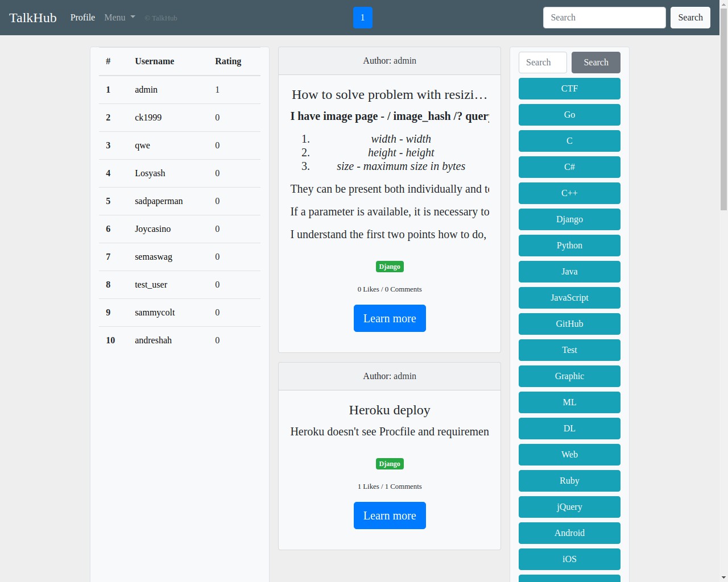This screenshot has height=582, width=728.
Task: Click the Rating column header
Action: point(228,61)
